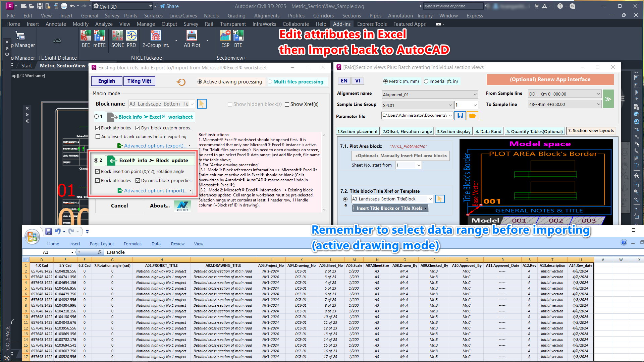Click the BFE ribbon icon
Image resolution: width=644 pixels, height=362 pixels.
86,36
